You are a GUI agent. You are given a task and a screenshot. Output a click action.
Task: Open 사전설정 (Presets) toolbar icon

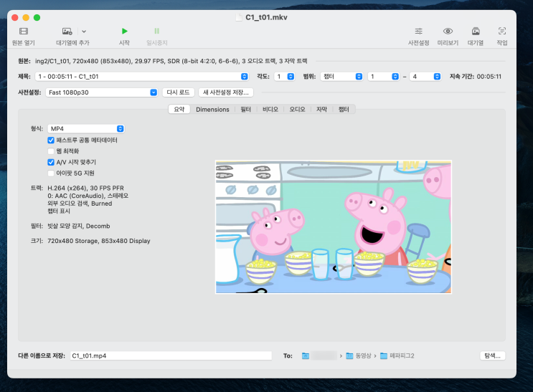(418, 32)
